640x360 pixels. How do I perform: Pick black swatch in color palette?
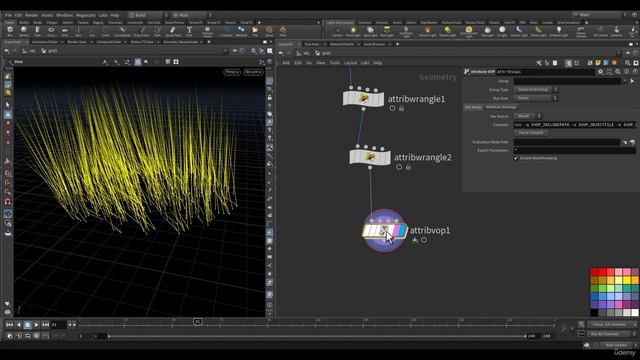click(x=594, y=313)
